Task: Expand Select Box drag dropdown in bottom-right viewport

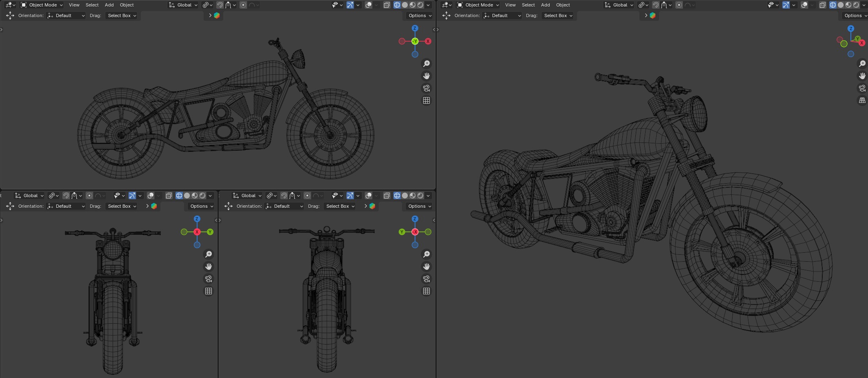Action: point(340,206)
